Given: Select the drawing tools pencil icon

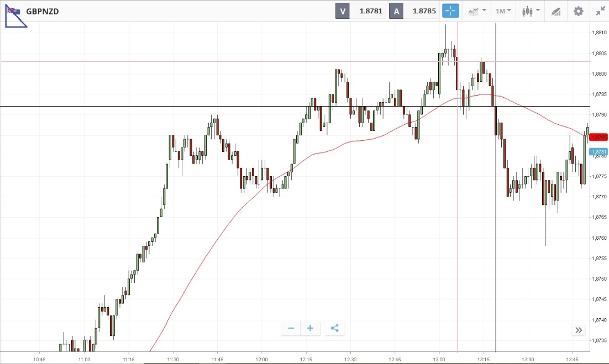Looking at the screenshot, I should 556,11.
